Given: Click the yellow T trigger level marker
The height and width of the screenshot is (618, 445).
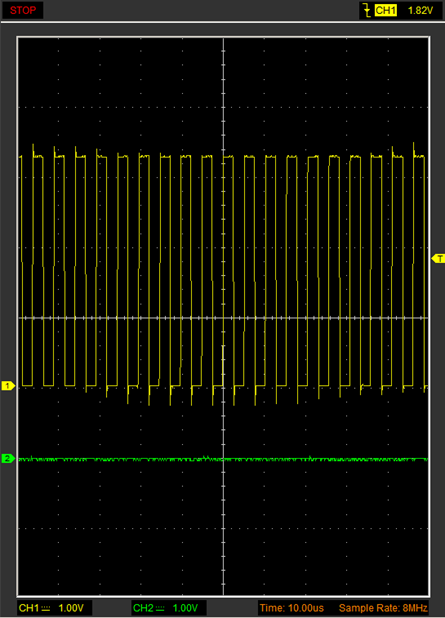Looking at the screenshot, I should click(439, 259).
